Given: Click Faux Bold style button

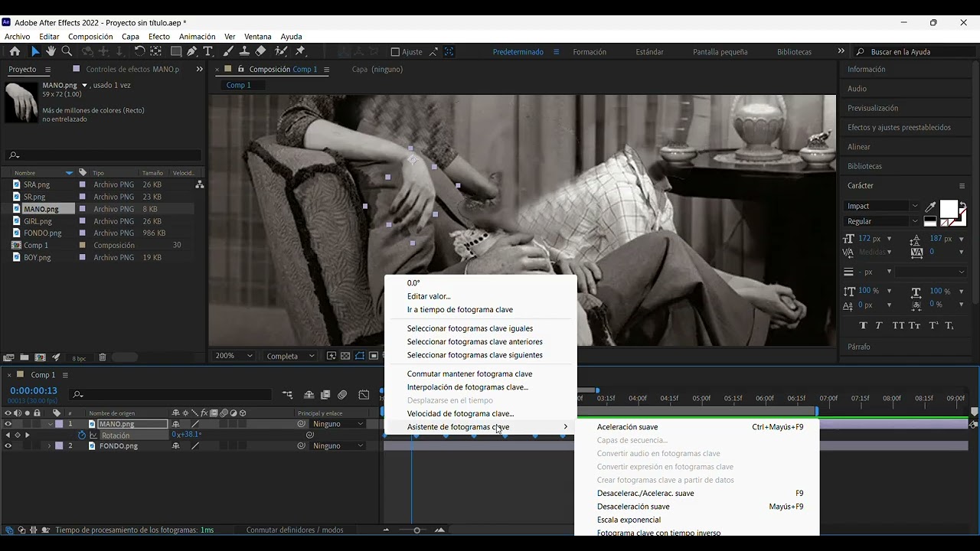Looking at the screenshot, I should (864, 325).
